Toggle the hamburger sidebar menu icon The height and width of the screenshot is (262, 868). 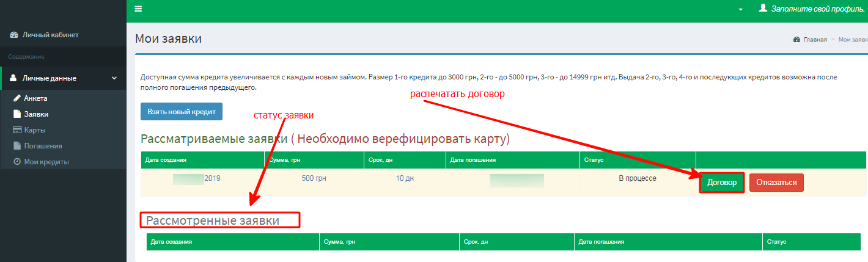(138, 9)
